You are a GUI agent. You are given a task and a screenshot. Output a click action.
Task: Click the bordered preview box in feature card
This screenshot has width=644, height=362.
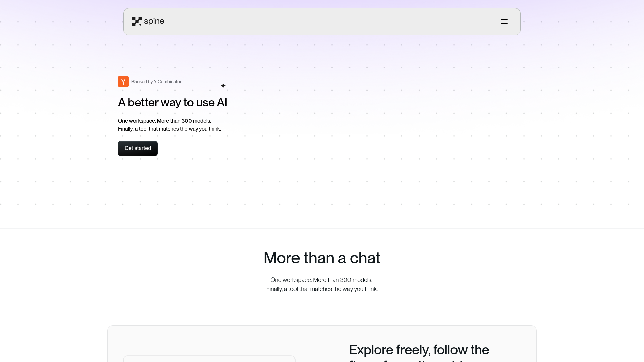click(209, 359)
